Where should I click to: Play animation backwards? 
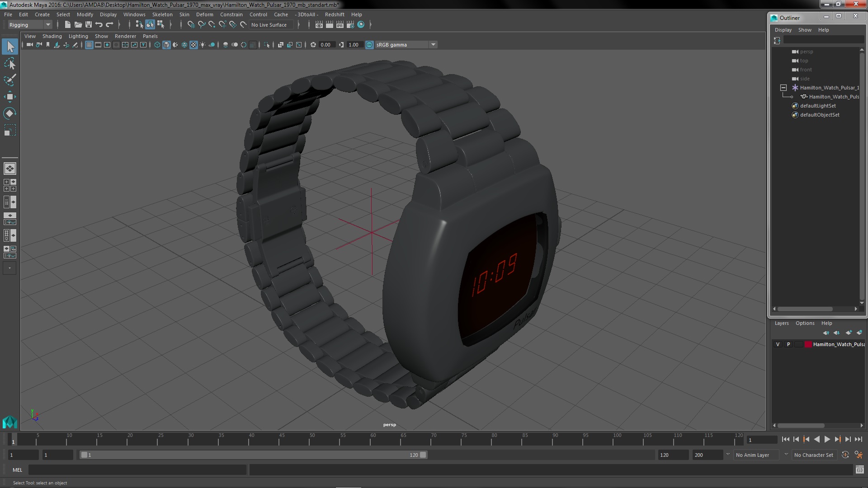point(816,439)
